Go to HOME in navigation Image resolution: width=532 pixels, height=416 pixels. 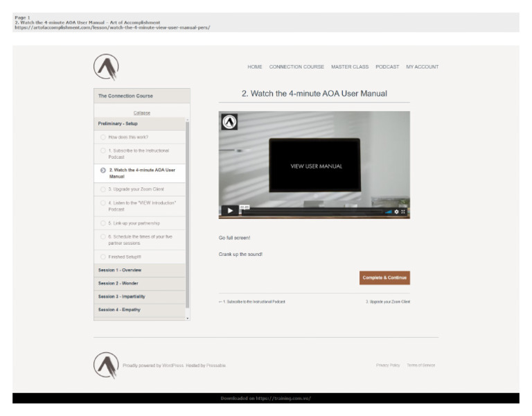pos(255,67)
